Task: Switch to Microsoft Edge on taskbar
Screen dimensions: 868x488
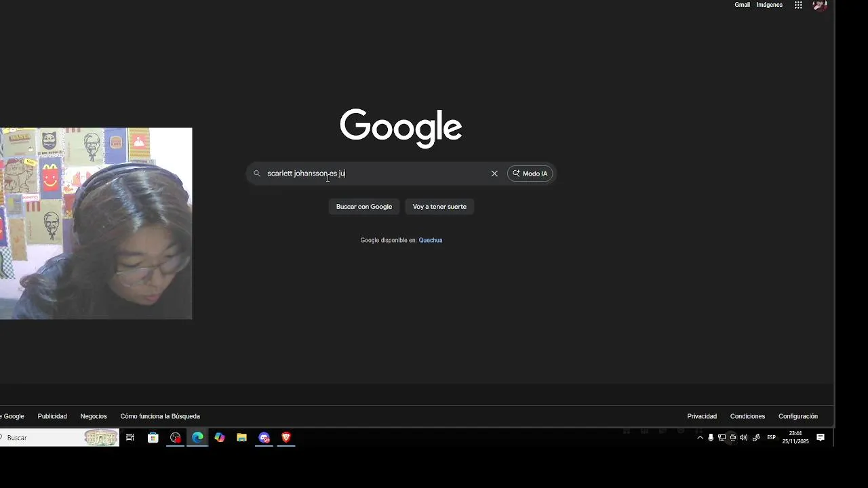Action: (197, 438)
